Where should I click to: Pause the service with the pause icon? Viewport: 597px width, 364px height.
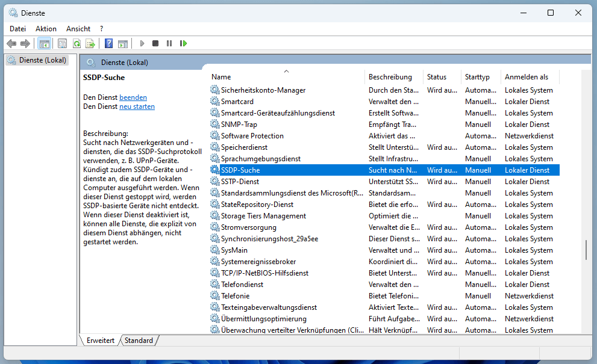coord(169,43)
